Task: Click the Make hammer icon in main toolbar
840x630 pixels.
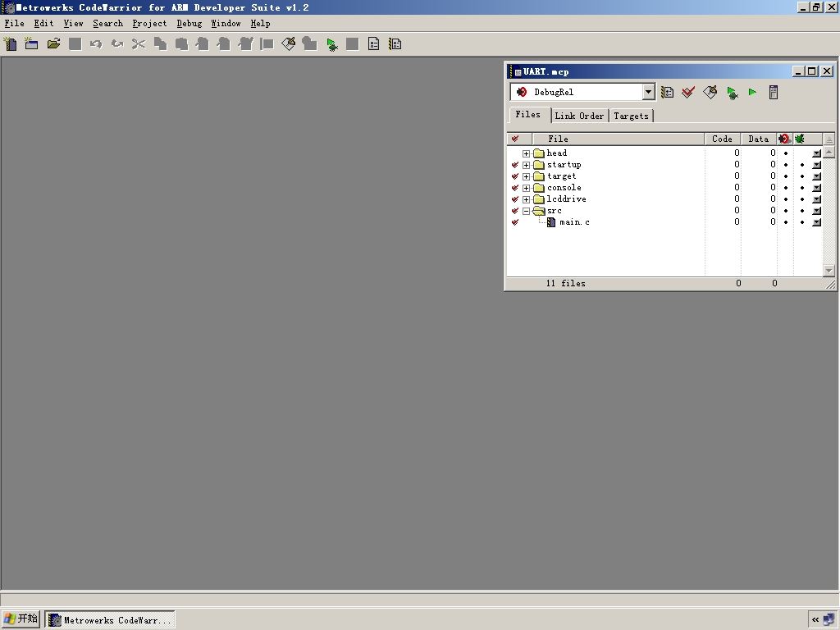Action: (x=288, y=44)
